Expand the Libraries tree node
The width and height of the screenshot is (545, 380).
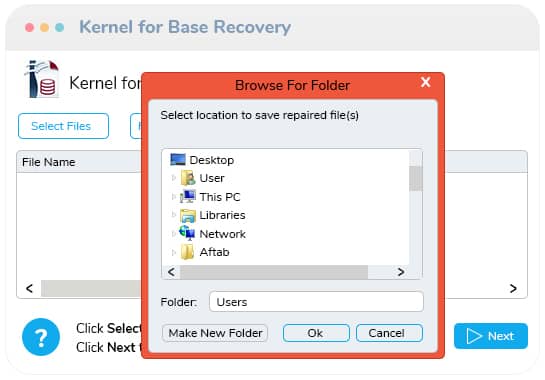[174, 215]
